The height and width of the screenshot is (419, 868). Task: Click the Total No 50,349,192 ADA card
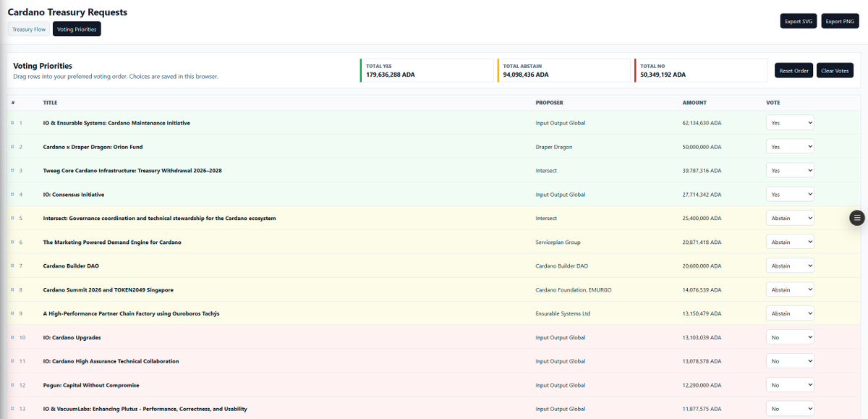[701, 70]
